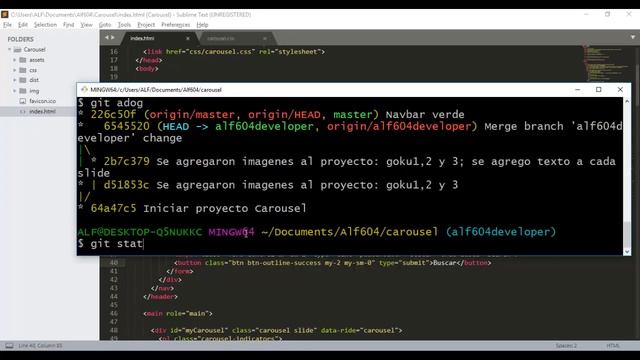Open the Edit menu
The width and height of the screenshot is (640, 360).
tap(23, 25)
